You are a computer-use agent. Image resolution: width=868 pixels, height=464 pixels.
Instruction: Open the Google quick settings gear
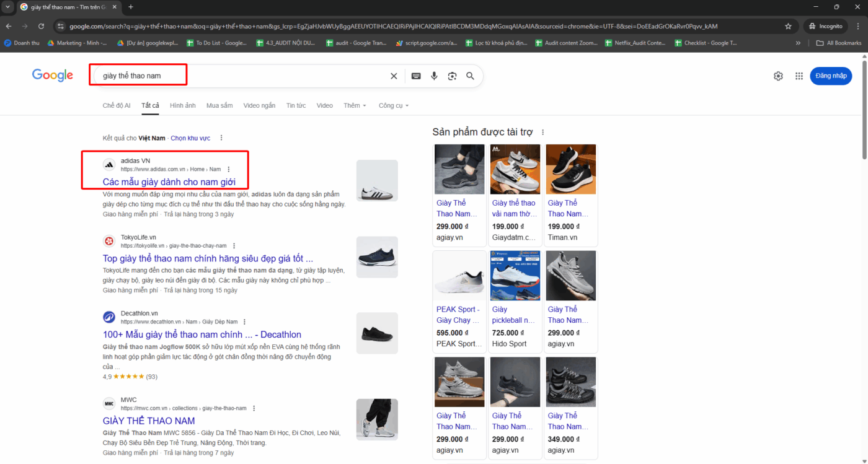[x=778, y=76]
